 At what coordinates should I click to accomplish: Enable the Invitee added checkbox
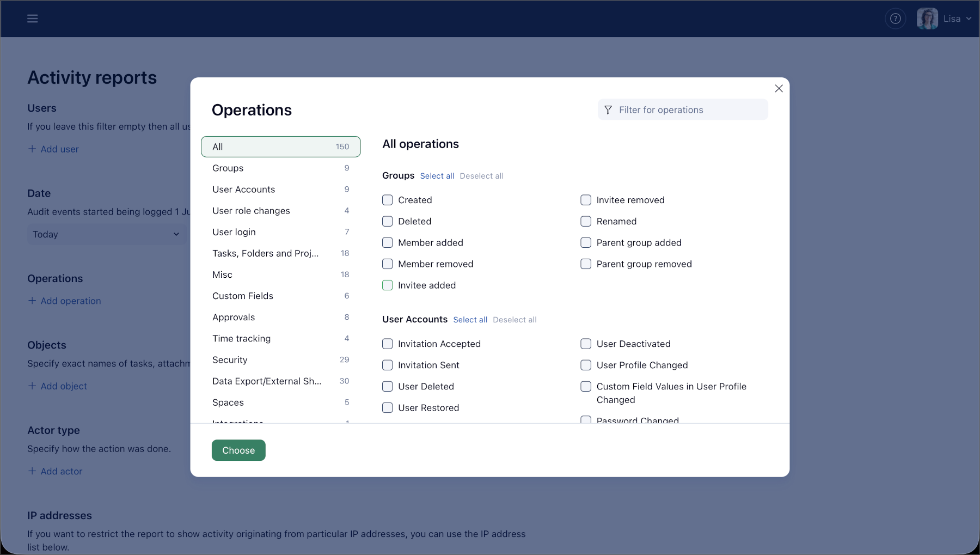387,285
